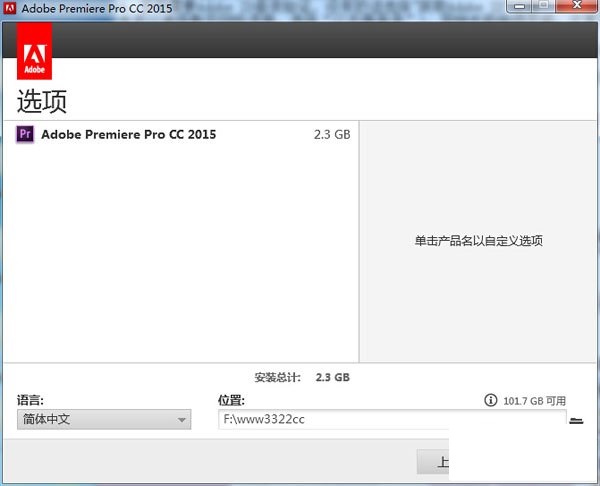Click the 上一步 back button

pyautogui.click(x=434, y=462)
